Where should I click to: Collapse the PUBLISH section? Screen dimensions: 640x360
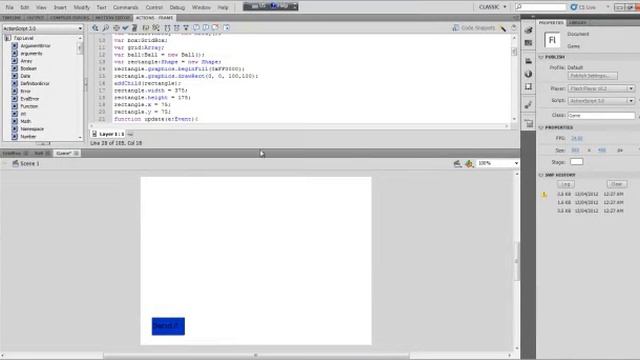pyautogui.click(x=541, y=57)
